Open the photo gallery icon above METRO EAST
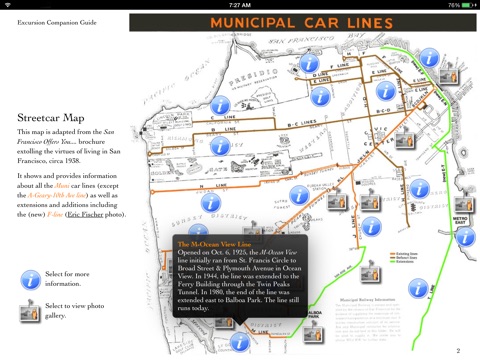This screenshot has height=360, width=480. coord(464,203)
